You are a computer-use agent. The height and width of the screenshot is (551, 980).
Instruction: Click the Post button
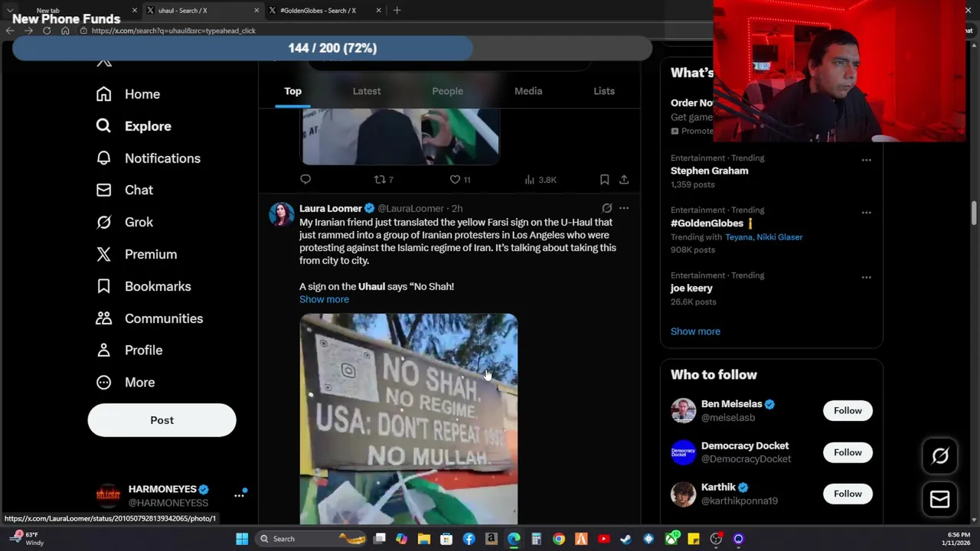[162, 420]
